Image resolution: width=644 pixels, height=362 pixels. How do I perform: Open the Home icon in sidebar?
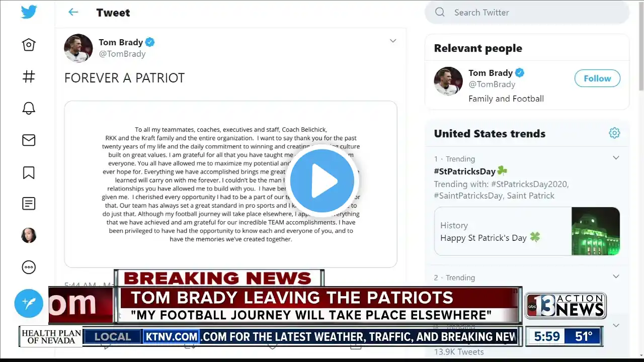click(x=29, y=45)
